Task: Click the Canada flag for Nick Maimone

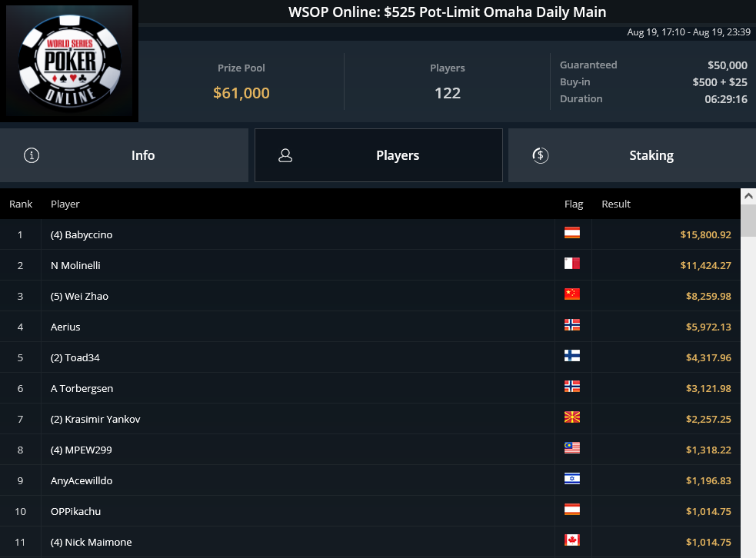Action: (x=572, y=540)
